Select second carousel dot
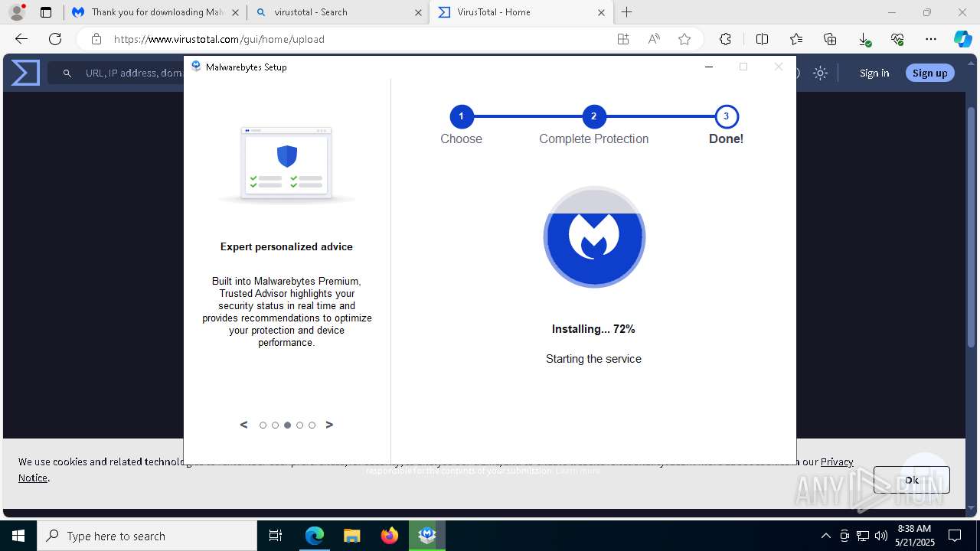The image size is (980, 551). tap(275, 425)
